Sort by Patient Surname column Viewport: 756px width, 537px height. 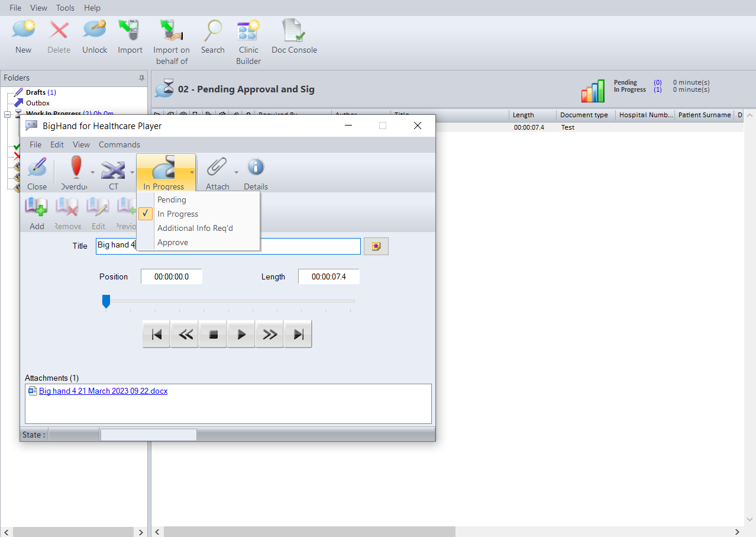pyautogui.click(x=704, y=115)
